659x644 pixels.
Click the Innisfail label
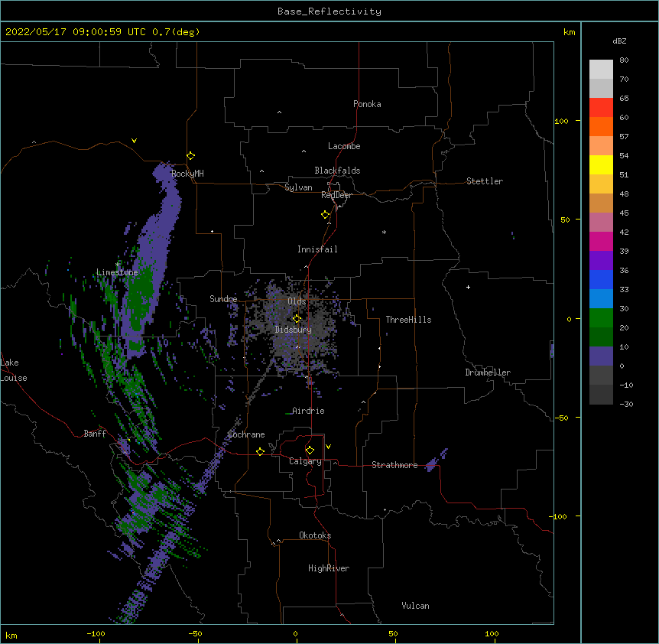tap(317, 249)
